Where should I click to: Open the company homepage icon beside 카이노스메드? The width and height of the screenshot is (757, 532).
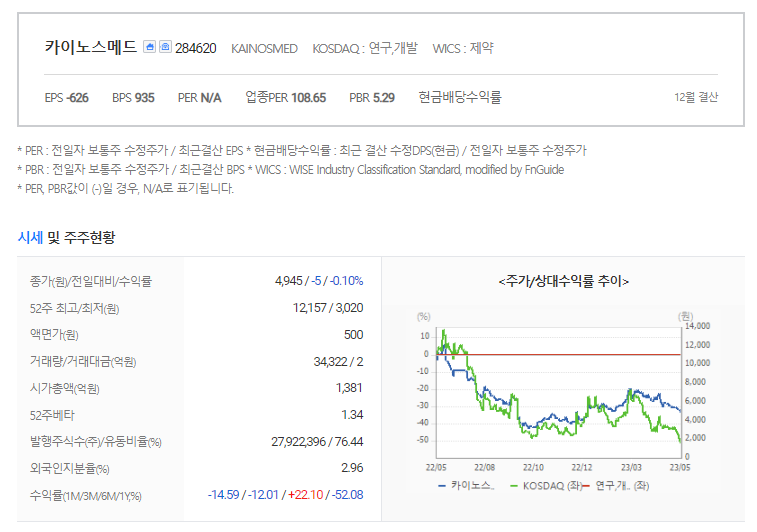click(x=150, y=47)
